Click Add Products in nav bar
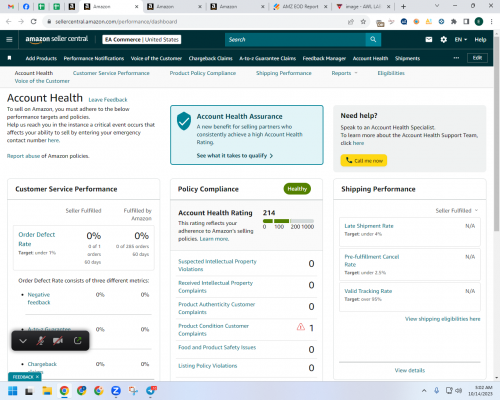Viewport: 500px width, 400px height. coord(41,58)
